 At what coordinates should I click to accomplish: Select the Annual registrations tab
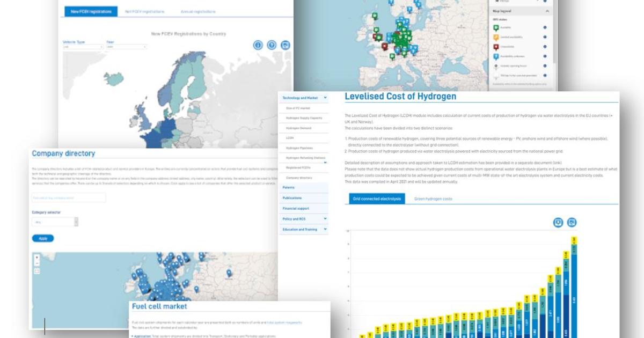[x=198, y=11]
